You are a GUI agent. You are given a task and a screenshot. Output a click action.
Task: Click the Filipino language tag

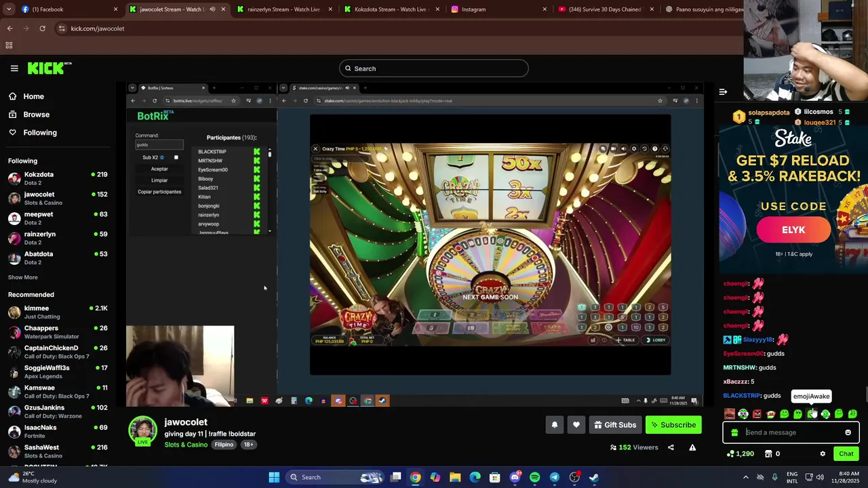pos(224,445)
